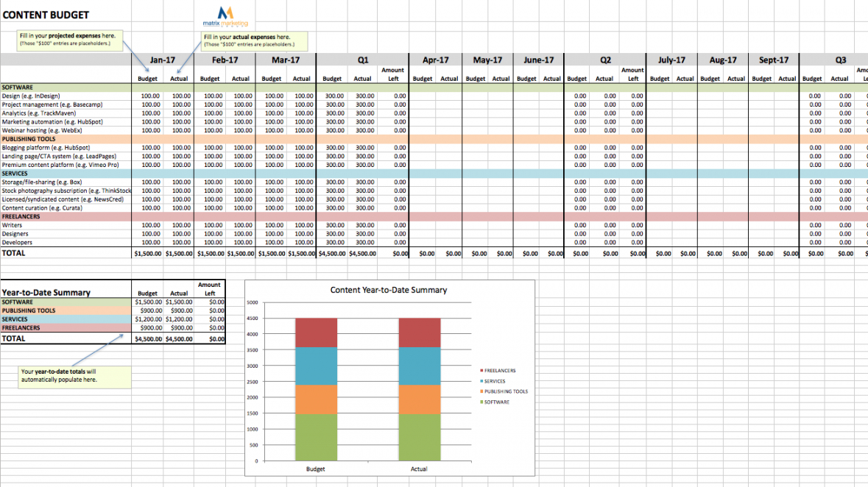Image resolution: width=868 pixels, height=487 pixels.
Task: Click the year-to-date totals instruction note
Action: pos(74,376)
